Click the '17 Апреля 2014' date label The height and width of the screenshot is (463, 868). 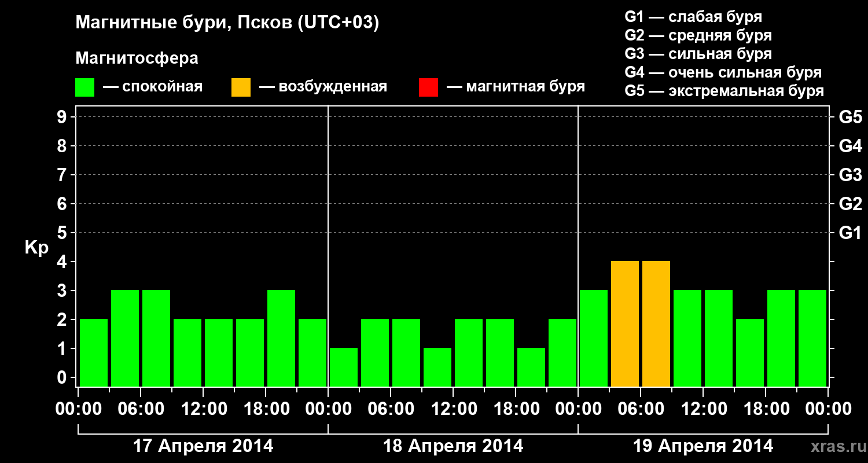203,446
